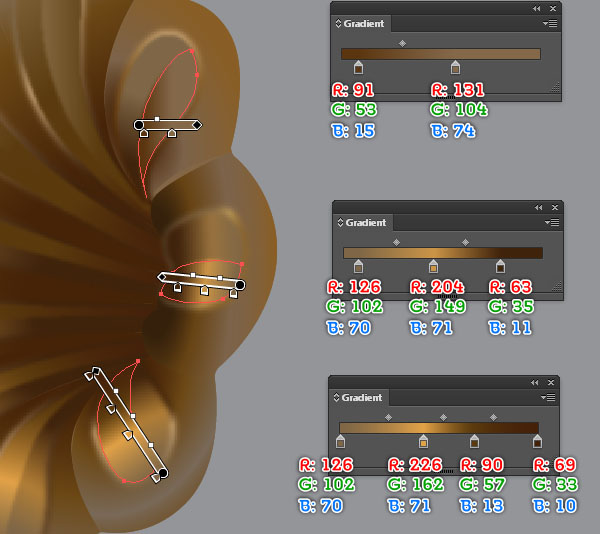Select last midpoint diamond in four-stop panel
600x534 pixels.
[x=494, y=417]
